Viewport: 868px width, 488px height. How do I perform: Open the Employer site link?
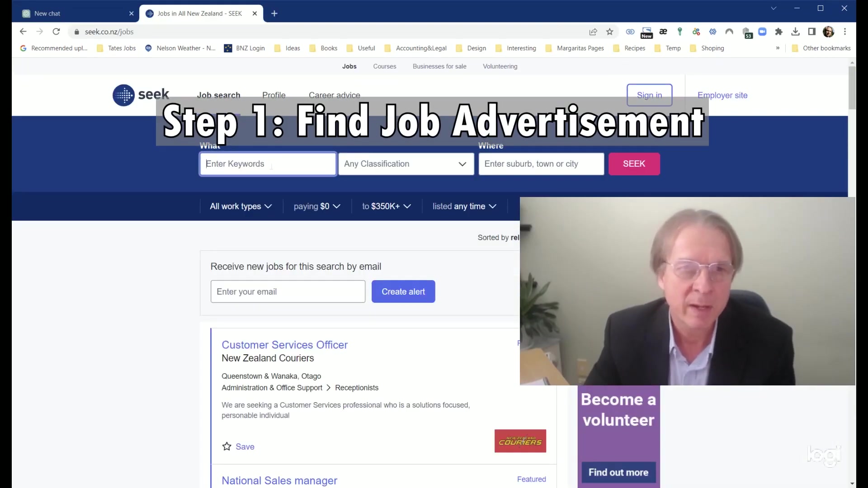click(x=722, y=95)
